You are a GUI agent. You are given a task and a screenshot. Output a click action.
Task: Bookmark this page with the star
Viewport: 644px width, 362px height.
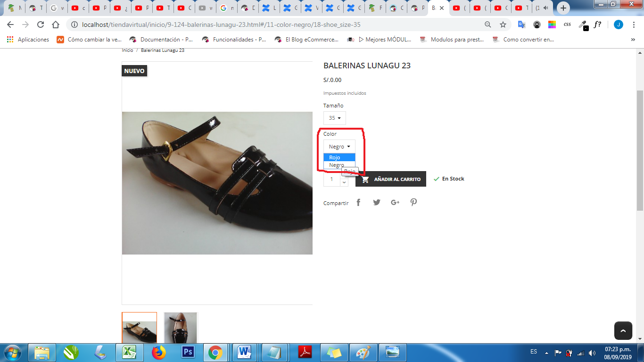[x=503, y=25]
